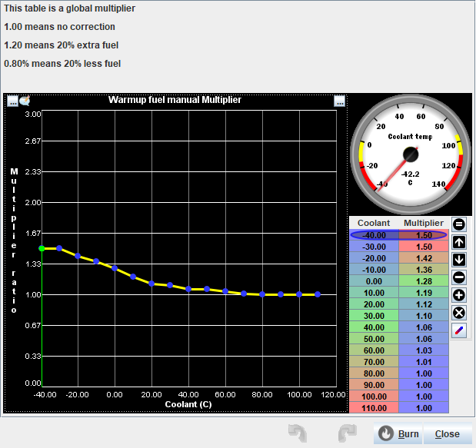The image size is (476, 448).
Task: Select the 0.00 coolant cell
Action: (374, 281)
